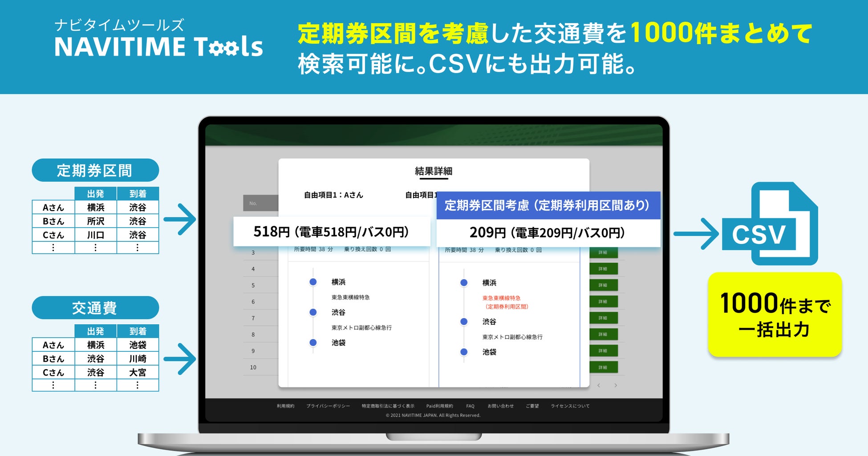Click the 所沢 cell in the 定期券区間 table
The width and height of the screenshot is (868, 456).
[x=96, y=221]
